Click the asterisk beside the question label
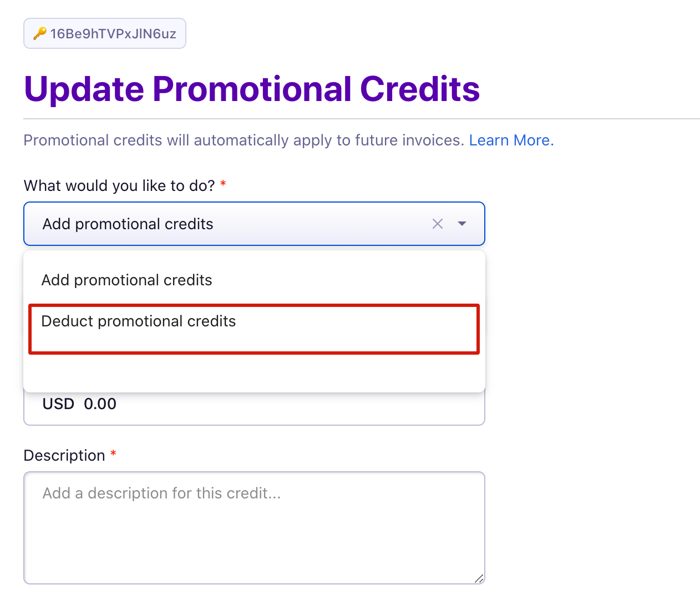700x615 pixels. (223, 185)
